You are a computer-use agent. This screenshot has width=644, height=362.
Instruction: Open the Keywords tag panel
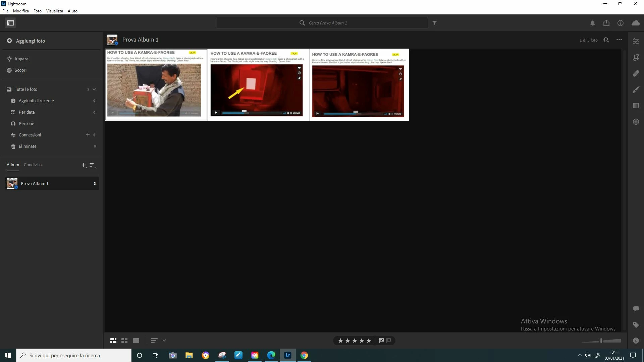[x=636, y=325]
